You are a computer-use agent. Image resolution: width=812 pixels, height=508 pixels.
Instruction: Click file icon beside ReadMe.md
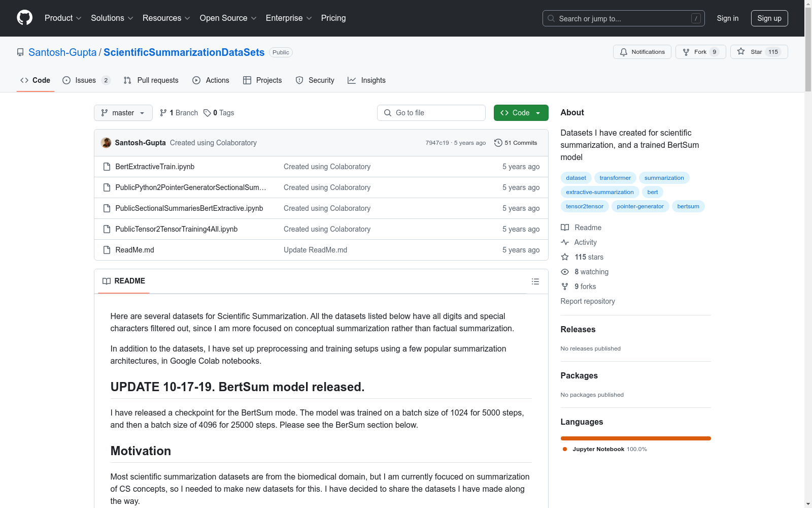click(x=107, y=250)
